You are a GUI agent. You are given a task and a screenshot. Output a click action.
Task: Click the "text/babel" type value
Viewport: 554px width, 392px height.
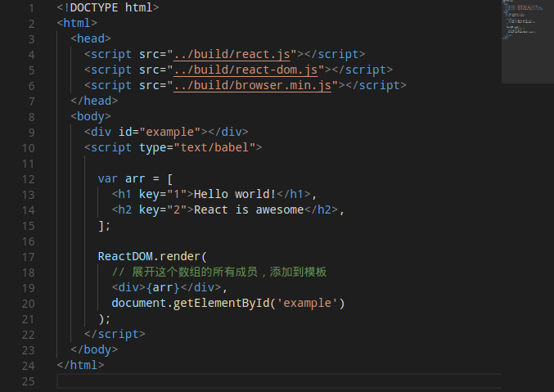(214, 147)
